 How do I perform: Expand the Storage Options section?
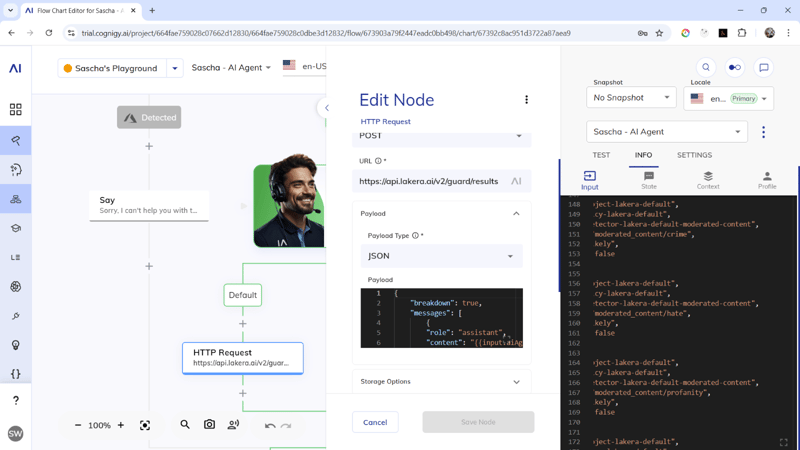(x=516, y=382)
